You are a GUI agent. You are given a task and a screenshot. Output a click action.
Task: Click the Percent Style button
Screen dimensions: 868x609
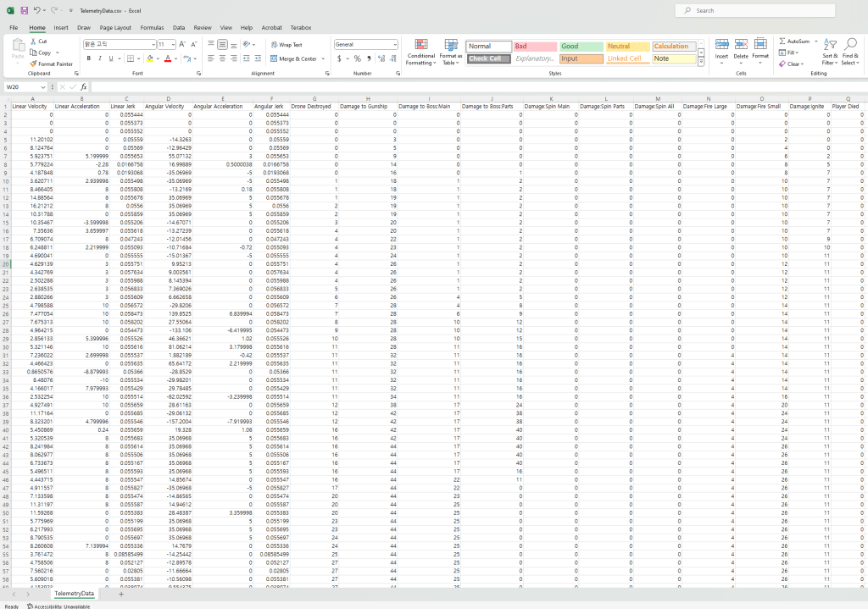coord(357,58)
